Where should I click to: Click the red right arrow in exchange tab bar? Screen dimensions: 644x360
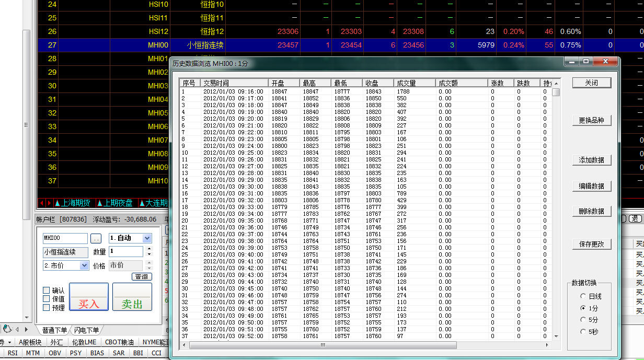click(x=49, y=203)
